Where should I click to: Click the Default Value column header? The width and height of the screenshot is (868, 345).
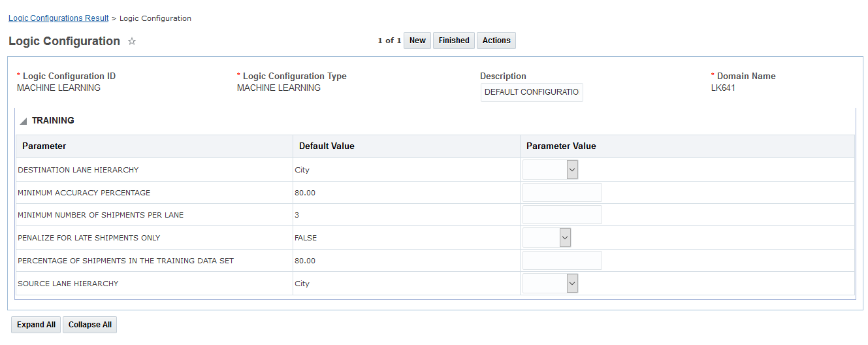coord(327,146)
